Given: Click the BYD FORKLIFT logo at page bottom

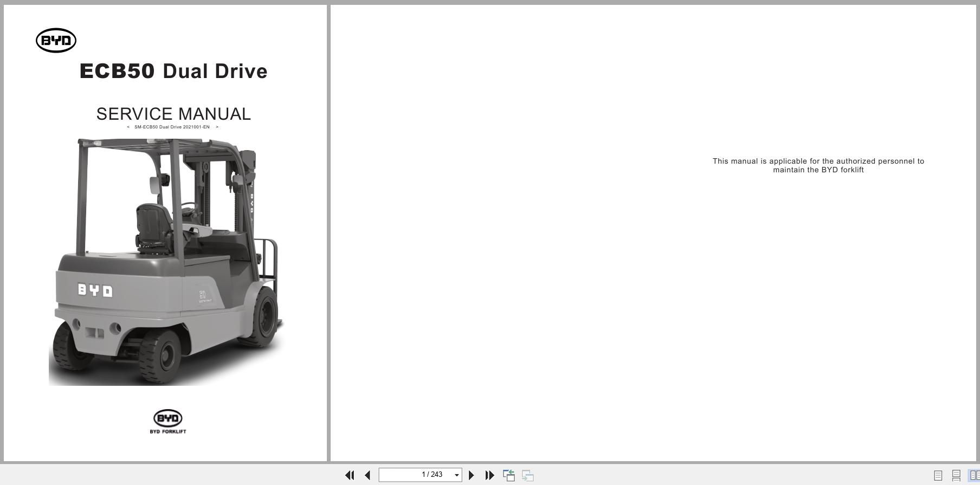Looking at the screenshot, I should (168, 421).
